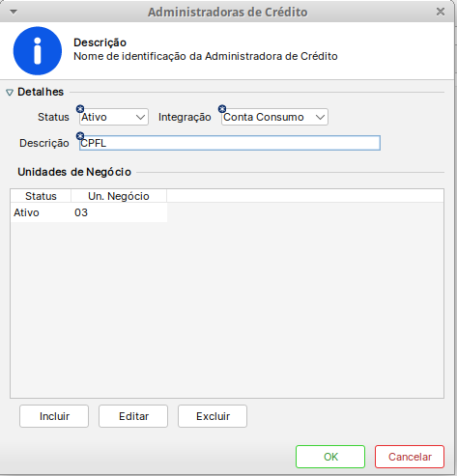Sort by the Status column header

click(41, 196)
